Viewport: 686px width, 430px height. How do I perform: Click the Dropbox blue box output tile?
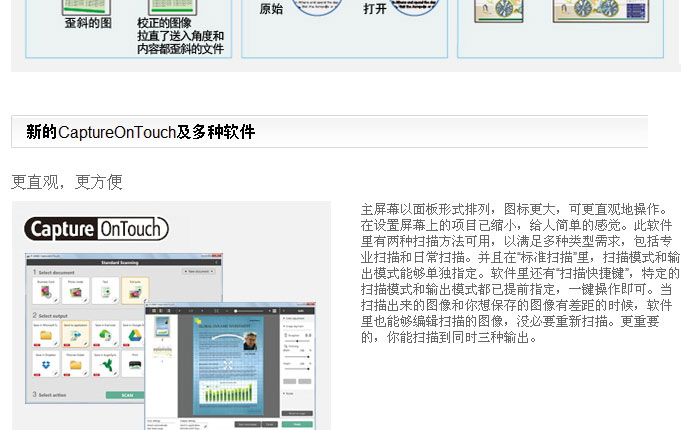coord(46,364)
